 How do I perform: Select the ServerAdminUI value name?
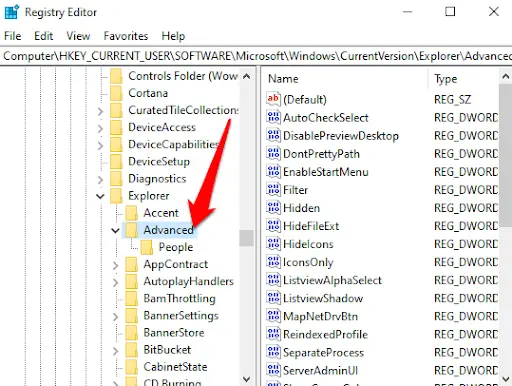[320, 370]
